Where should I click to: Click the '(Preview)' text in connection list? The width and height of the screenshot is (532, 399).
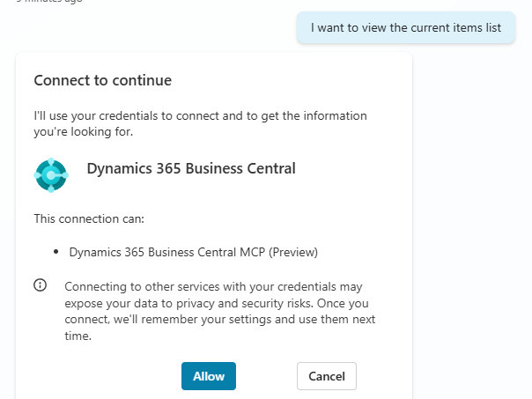pos(292,252)
